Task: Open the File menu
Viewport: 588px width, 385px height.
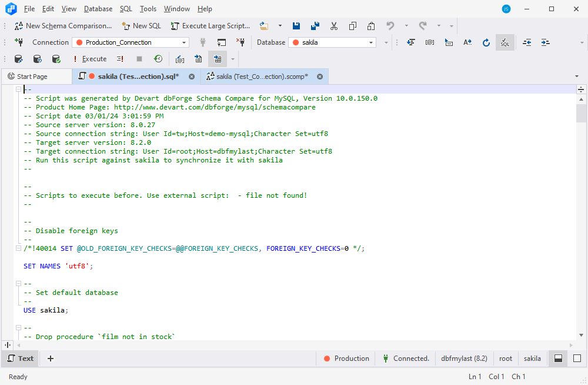Action: coord(29,9)
